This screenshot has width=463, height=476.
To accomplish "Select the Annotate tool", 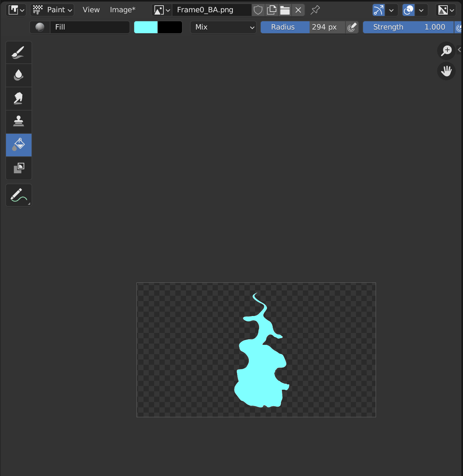I will (x=19, y=195).
